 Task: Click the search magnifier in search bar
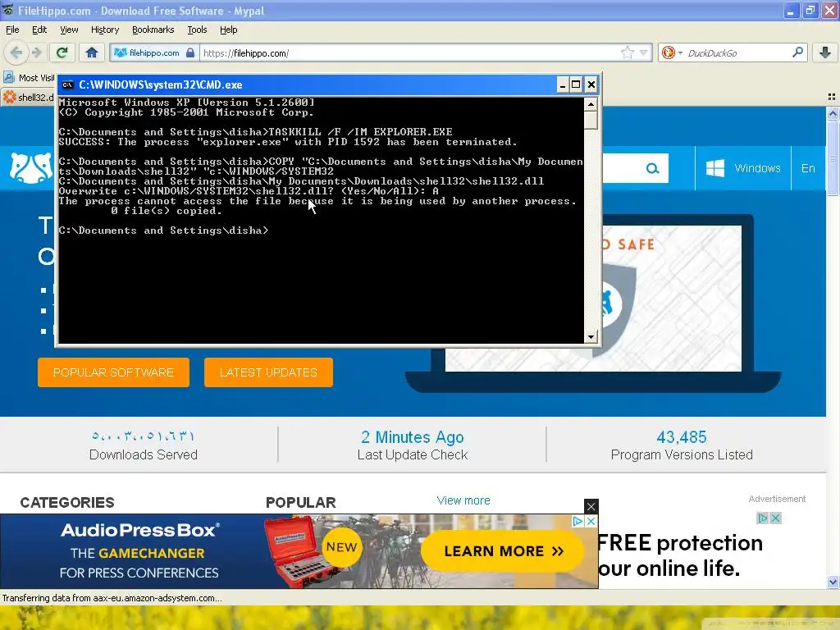point(797,52)
